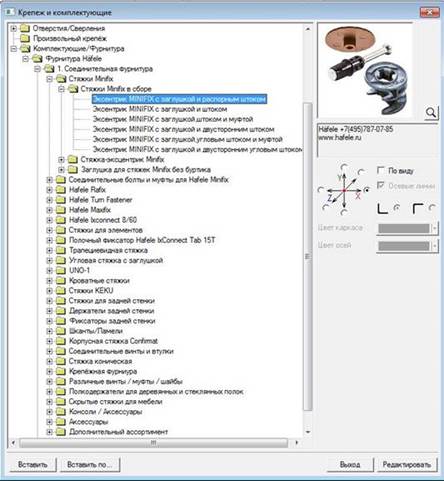This screenshot has width=444, height=481.
Task: Select the radio button above the Y axis
Action: [x=344, y=167]
